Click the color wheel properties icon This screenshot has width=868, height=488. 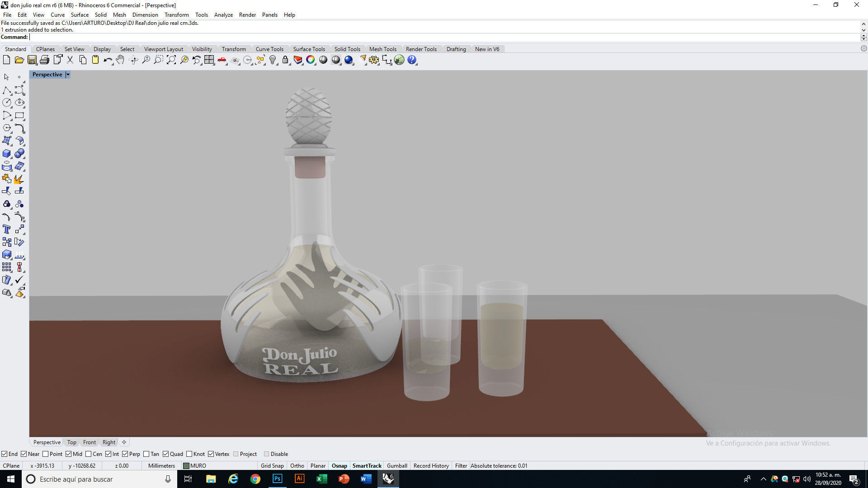(x=311, y=60)
